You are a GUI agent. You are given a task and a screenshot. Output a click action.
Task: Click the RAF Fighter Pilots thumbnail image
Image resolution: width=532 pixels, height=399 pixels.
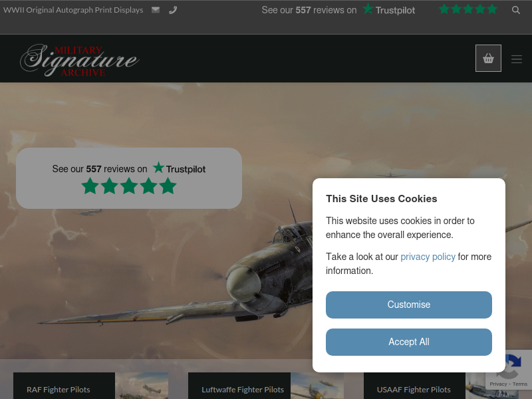tap(142, 386)
